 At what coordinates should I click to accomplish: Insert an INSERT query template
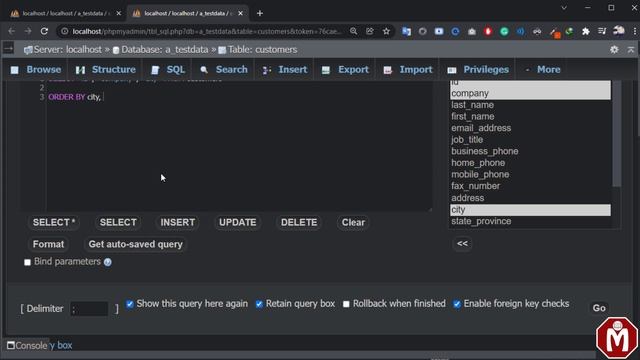coord(177,222)
